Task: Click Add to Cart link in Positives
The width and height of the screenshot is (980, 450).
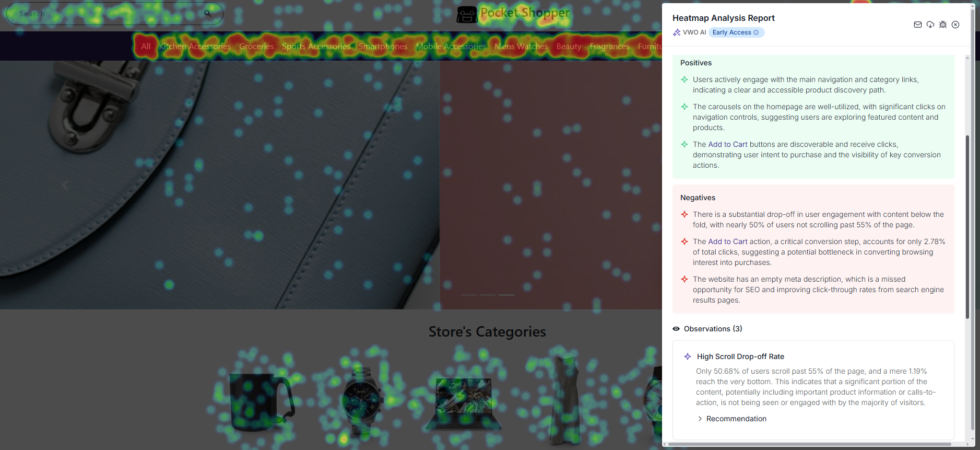Action: (728, 144)
